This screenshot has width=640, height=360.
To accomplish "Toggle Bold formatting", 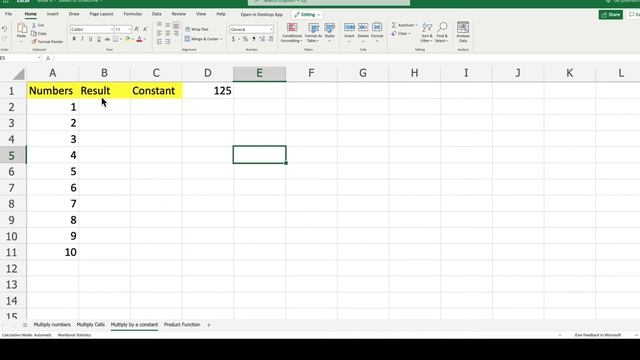I will point(74,39).
